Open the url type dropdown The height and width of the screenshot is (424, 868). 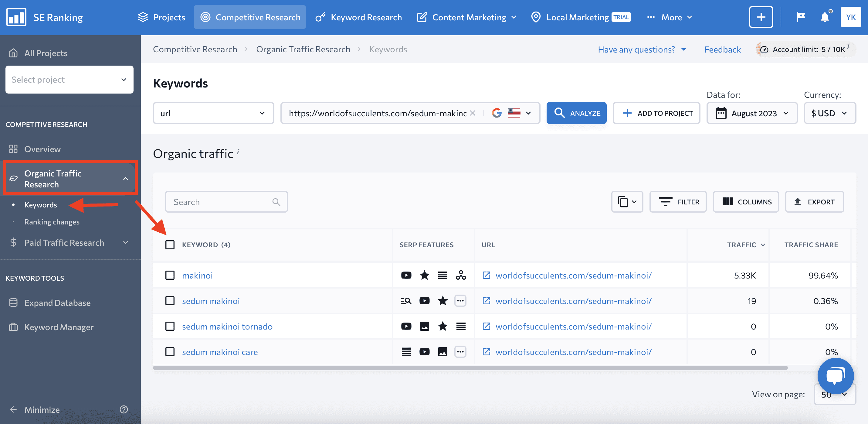coord(213,113)
